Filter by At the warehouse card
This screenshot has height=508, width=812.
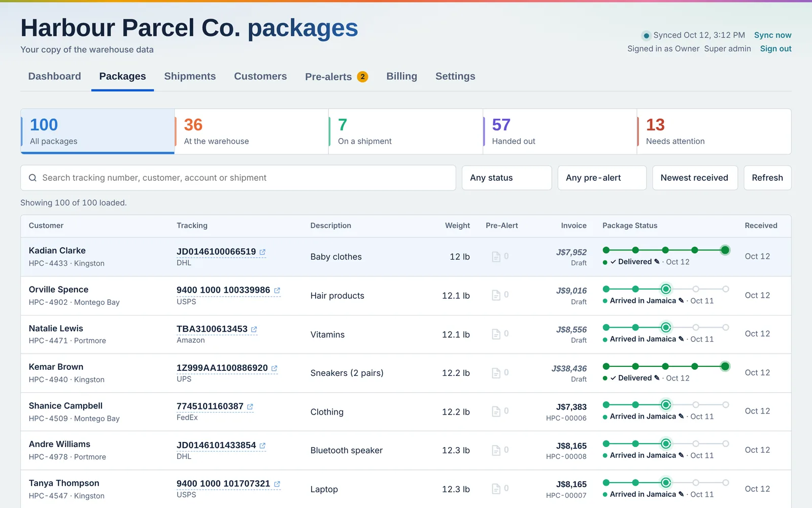(252, 132)
